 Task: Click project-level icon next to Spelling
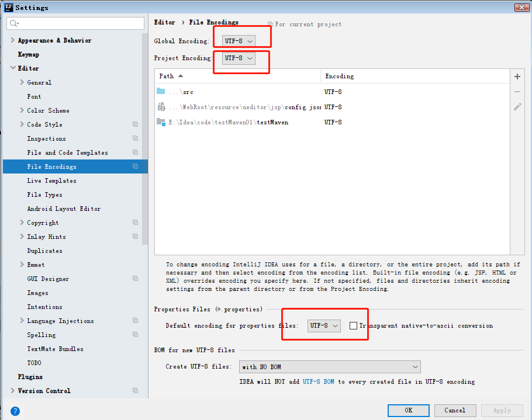(x=136, y=335)
